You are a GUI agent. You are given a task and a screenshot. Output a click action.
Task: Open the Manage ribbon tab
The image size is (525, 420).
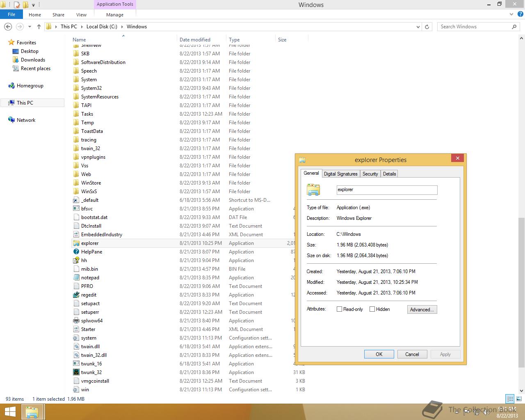pos(115,15)
